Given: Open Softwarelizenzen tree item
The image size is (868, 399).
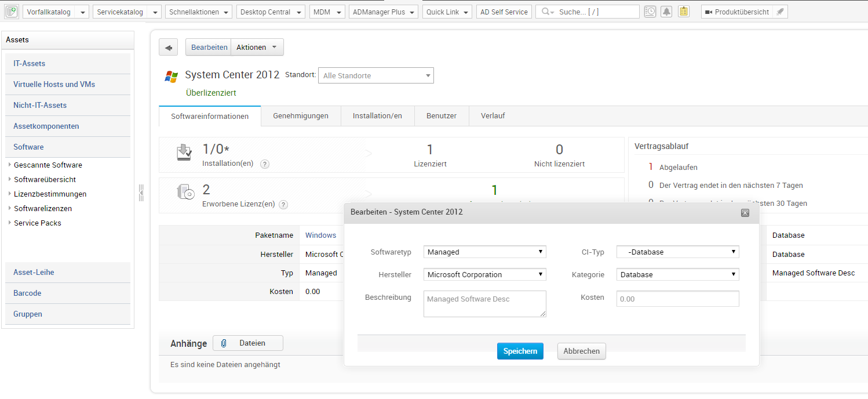Looking at the screenshot, I should [x=43, y=208].
